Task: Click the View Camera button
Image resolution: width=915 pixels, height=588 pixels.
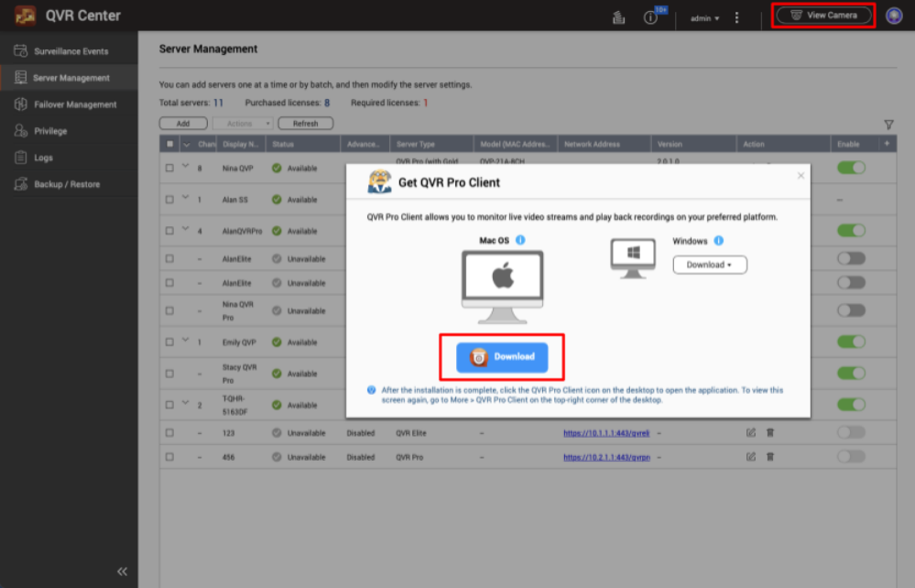Action: click(823, 16)
